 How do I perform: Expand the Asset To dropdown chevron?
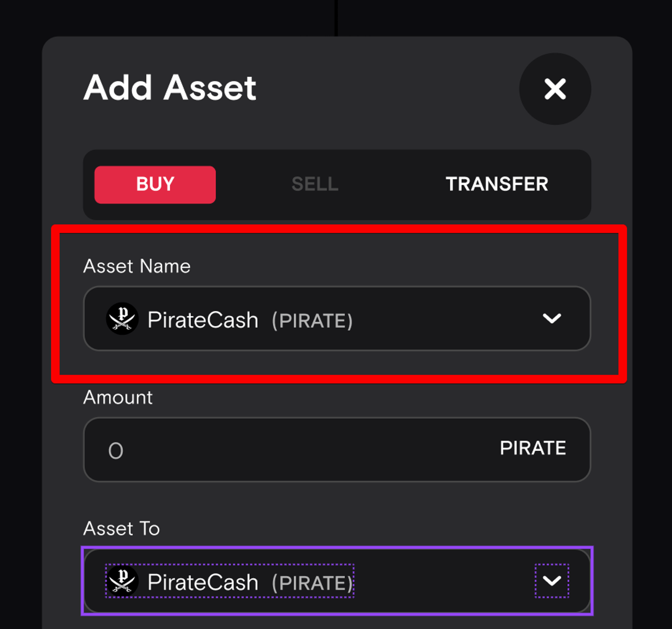click(551, 581)
